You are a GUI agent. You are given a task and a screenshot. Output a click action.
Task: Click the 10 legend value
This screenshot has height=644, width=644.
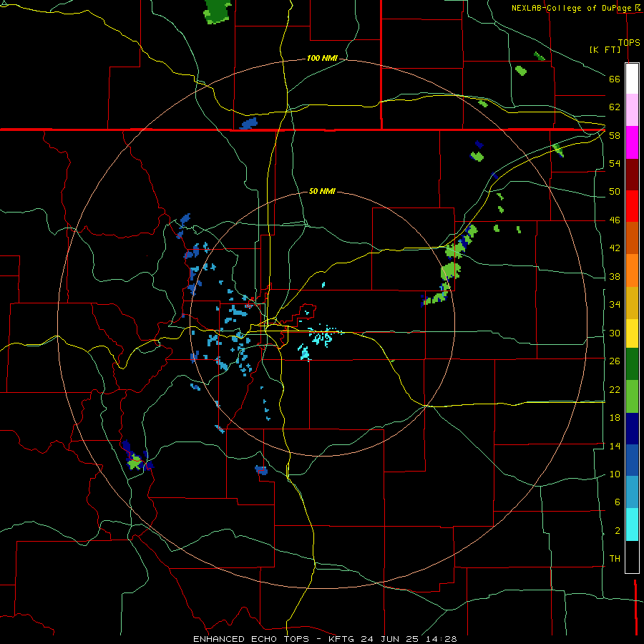(615, 474)
